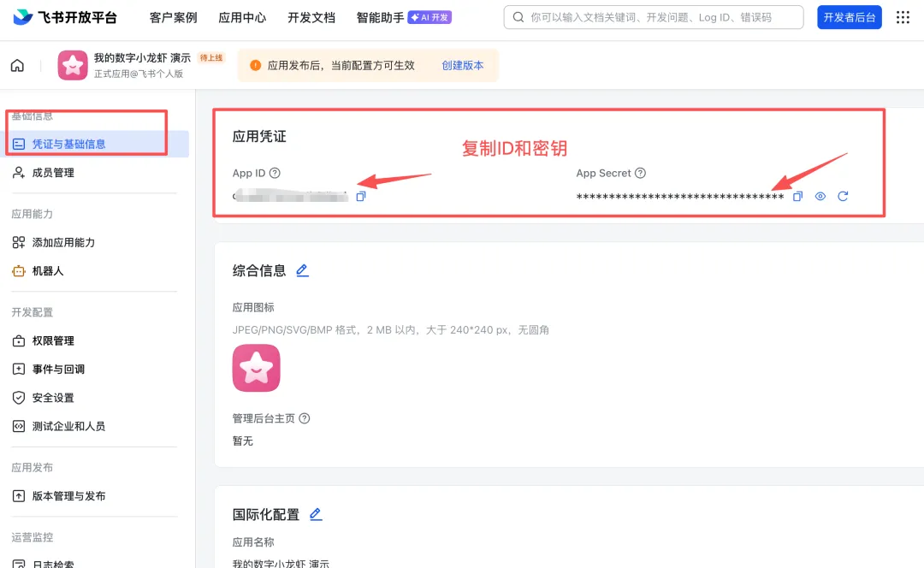Click the 应用凭证 heading
924x568 pixels.
pos(259,137)
